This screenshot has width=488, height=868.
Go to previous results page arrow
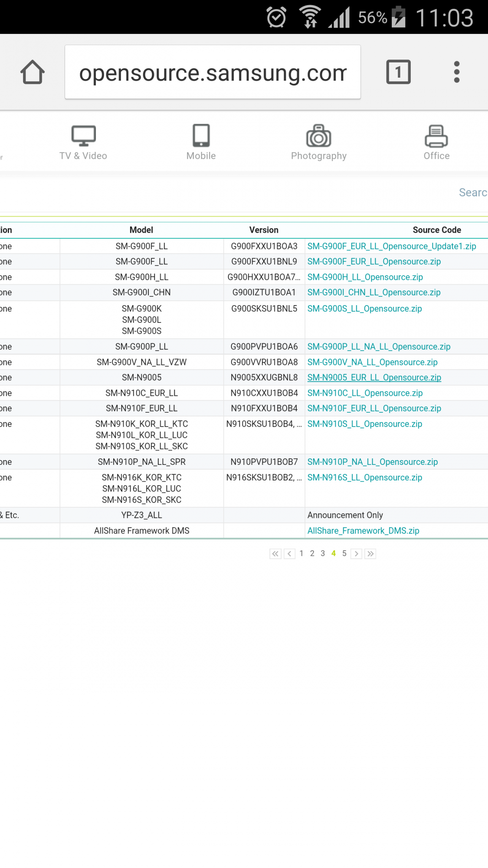coord(289,554)
